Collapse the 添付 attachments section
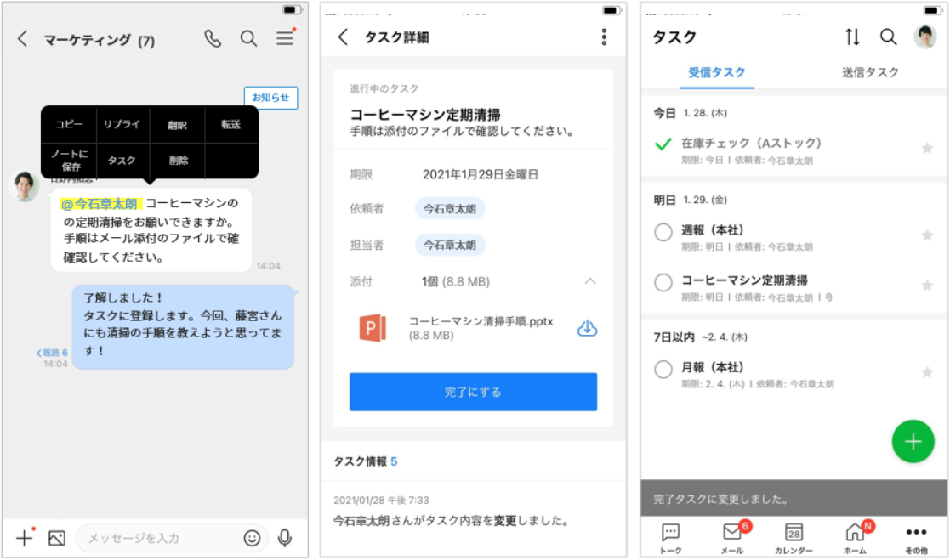Viewport: 950px width, 560px height. click(x=590, y=281)
